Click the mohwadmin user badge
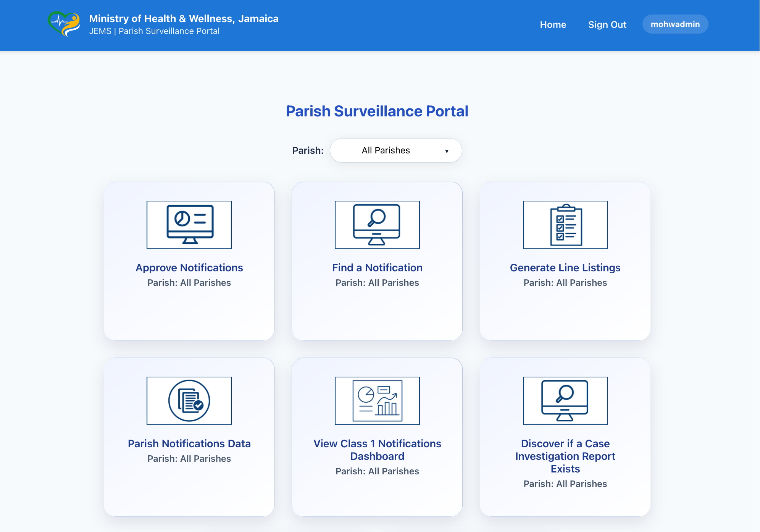This screenshot has width=760, height=532. point(675,24)
